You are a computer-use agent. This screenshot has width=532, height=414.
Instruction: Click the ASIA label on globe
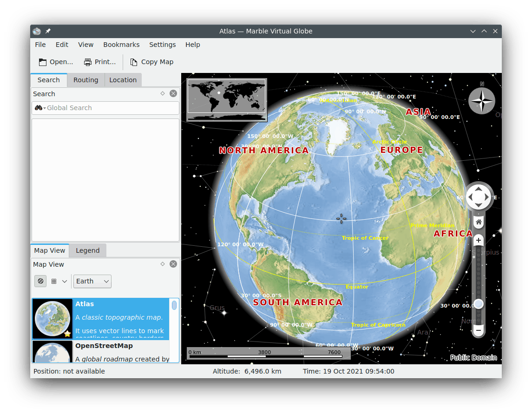pos(418,112)
